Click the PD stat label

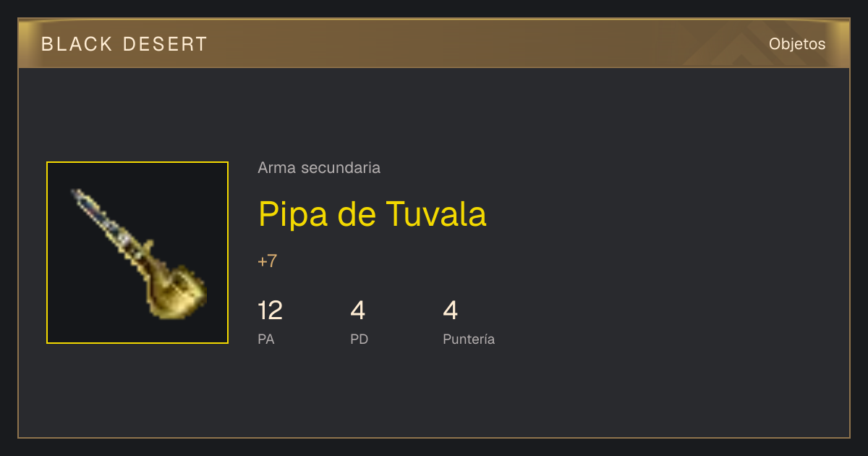(359, 339)
